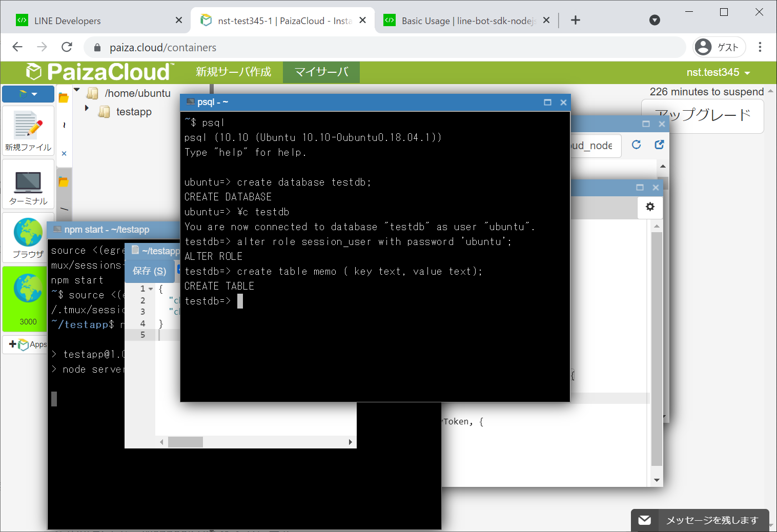
Task: Select the second folder tab in file manager
Action: [64, 181]
